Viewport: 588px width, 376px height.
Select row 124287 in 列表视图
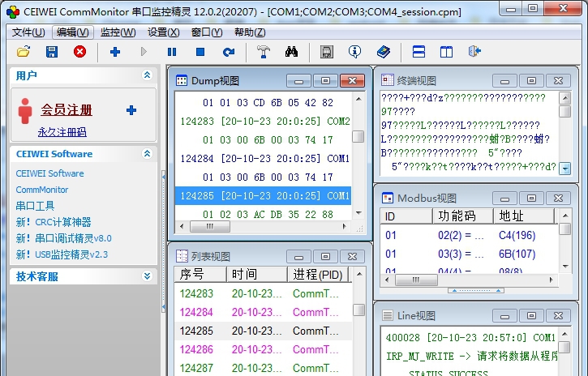[263, 368]
